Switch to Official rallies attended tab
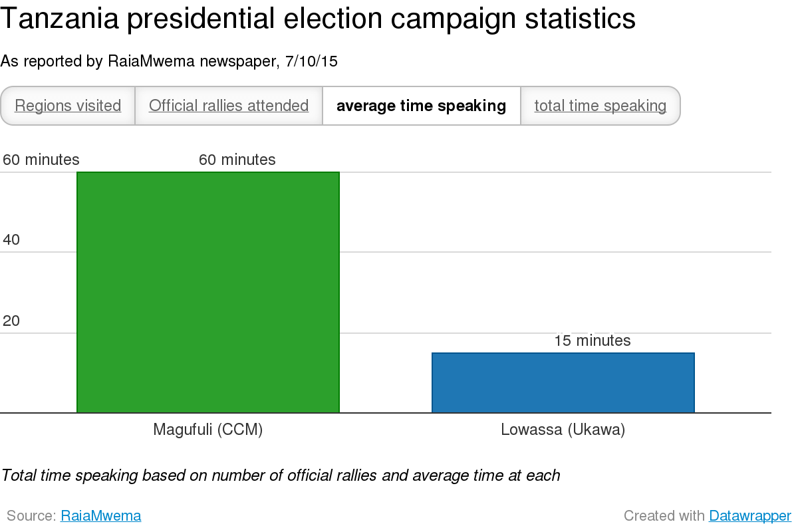Image resolution: width=798 pixels, height=532 pixels. (229, 106)
